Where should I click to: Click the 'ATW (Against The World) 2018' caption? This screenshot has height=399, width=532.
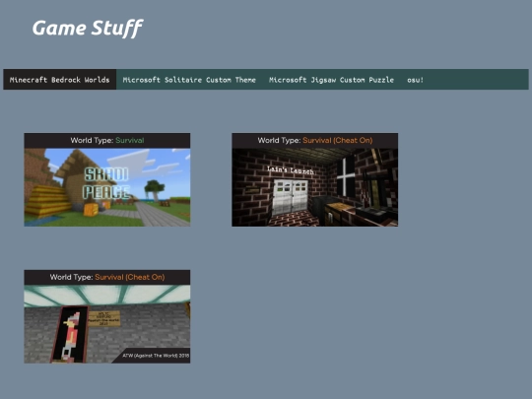click(156, 356)
